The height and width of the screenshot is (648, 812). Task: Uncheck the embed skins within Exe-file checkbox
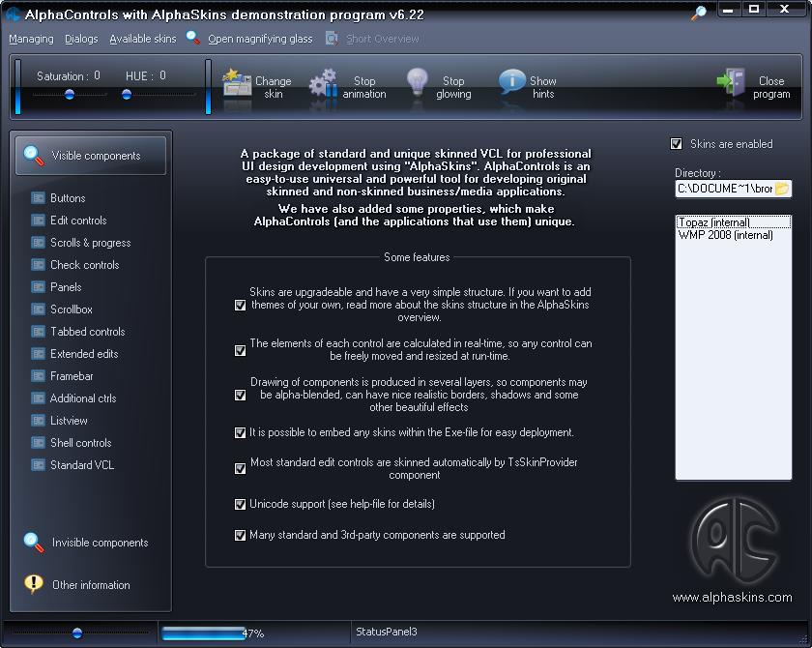(241, 433)
